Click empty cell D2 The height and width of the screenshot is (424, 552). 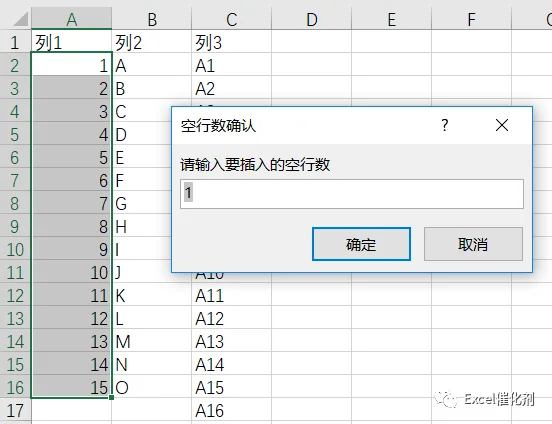(x=312, y=65)
